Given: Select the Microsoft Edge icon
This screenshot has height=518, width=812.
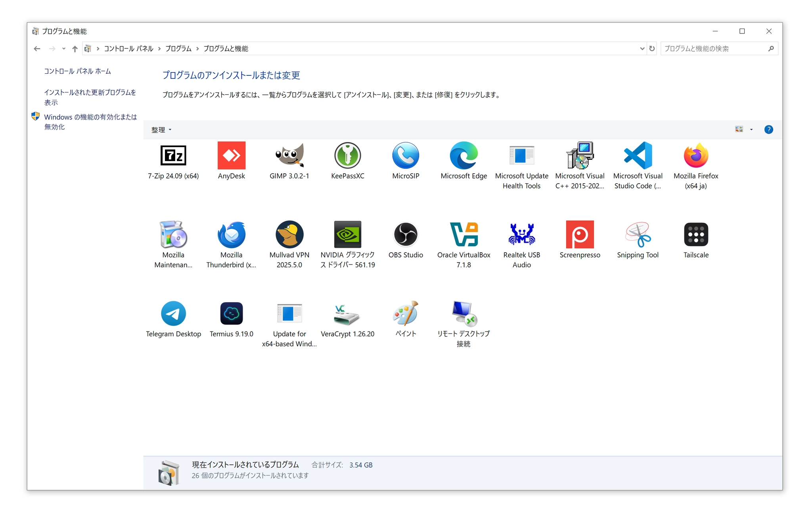Looking at the screenshot, I should [x=464, y=155].
